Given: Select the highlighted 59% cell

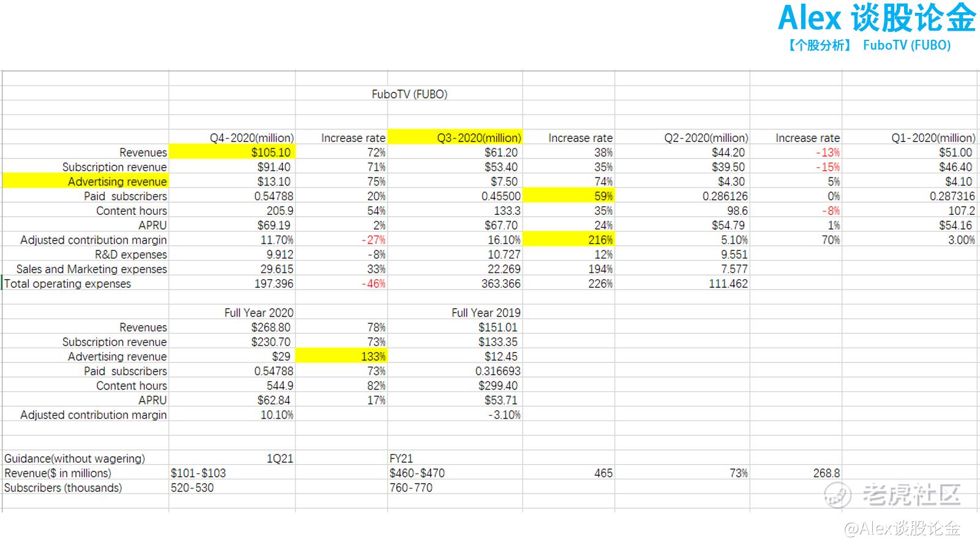Looking at the screenshot, I should click(x=568, y=197).
